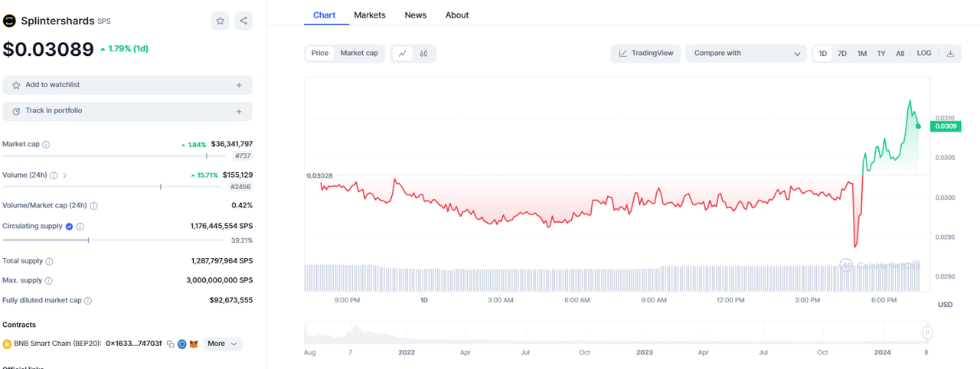Click the $36,341,797 market cap value
The width and height of the screenshot is (980, 369).
tap(231, 144)
